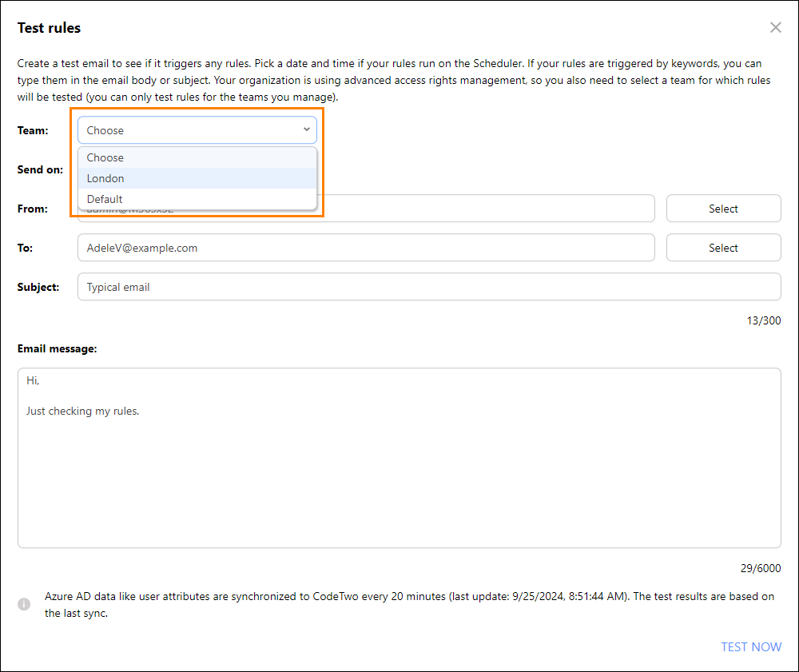Click the Send on label
The height and width of the screenshot is (672, 799).
[x=40, y=169]
